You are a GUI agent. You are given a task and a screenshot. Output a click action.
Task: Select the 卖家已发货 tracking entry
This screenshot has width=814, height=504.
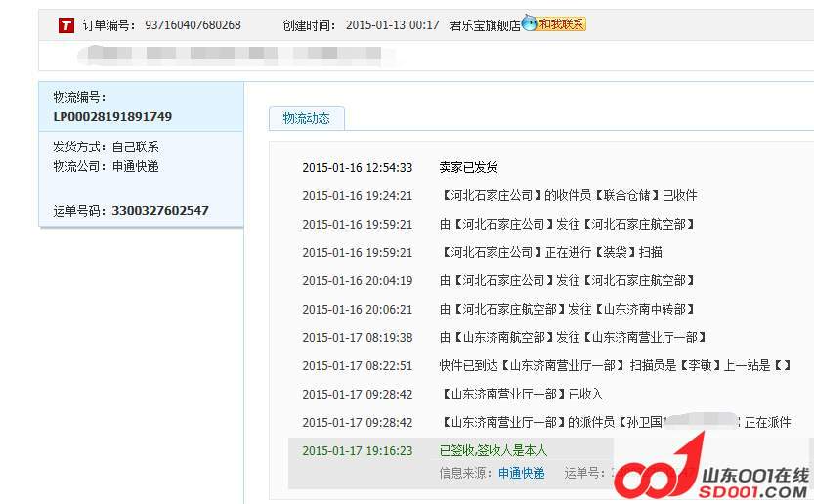click(x=469, y=167)
